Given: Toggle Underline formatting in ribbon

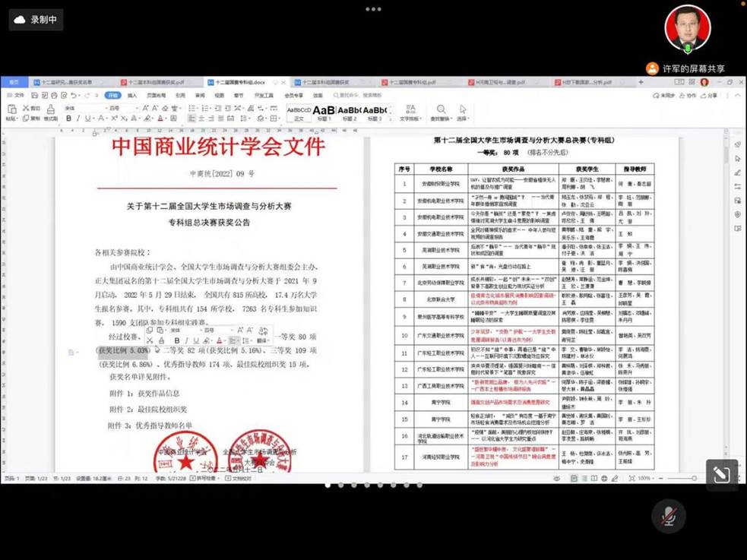Looking at the screenshot, I should click(88, 119).
